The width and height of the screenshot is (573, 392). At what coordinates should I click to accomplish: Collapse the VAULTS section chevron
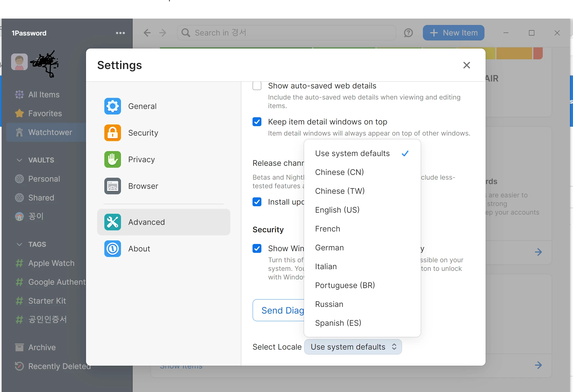click(19, 160)
